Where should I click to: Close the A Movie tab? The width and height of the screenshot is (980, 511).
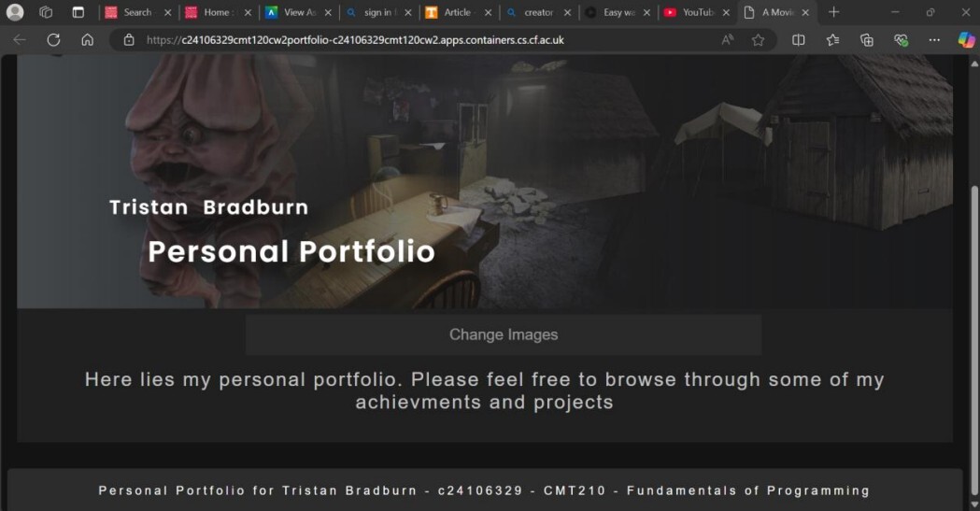pos(805,12)
